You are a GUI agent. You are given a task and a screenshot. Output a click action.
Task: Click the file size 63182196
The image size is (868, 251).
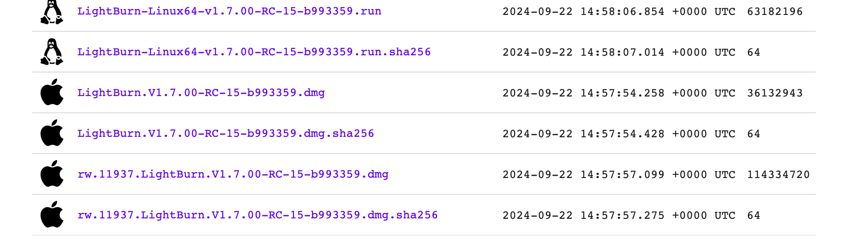[775, 12]
